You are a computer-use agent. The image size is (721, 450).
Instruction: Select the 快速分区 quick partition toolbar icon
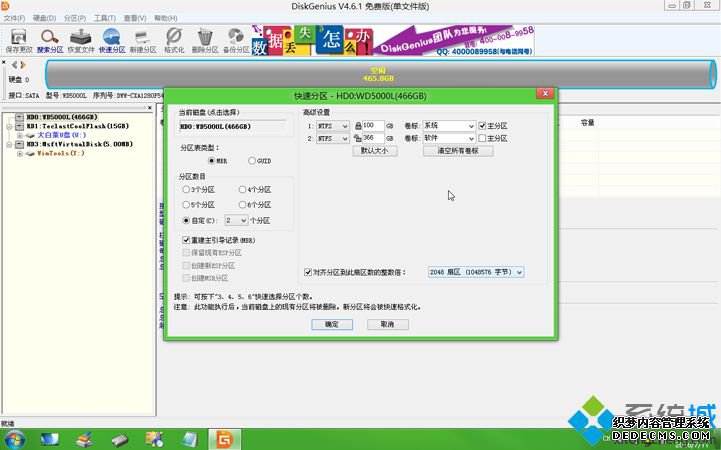click(x=112, y=40)
